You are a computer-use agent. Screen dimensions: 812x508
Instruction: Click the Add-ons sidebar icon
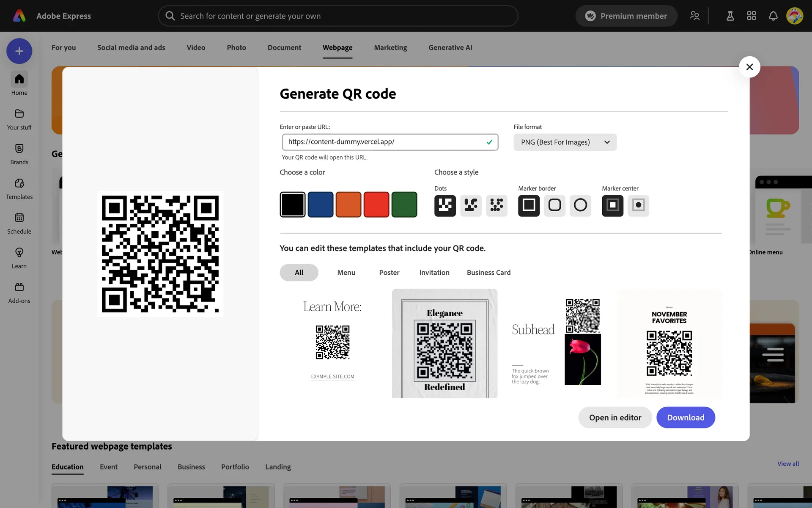click(x=19, y=288)
